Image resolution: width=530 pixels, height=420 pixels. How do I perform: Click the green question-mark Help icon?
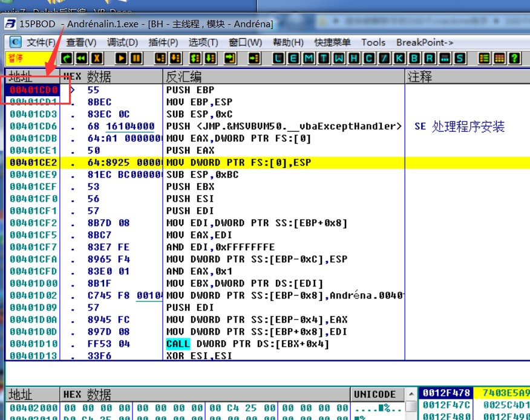[x=514, y=59]
